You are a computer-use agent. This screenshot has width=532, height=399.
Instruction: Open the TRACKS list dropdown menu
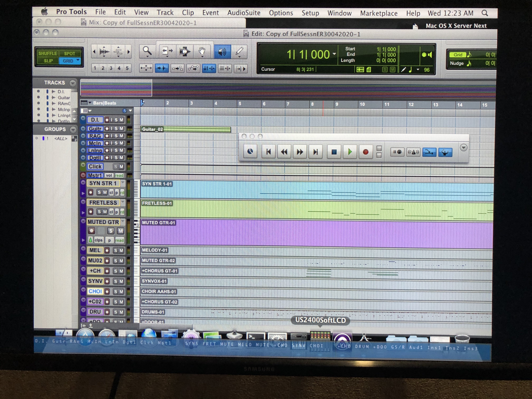[73, 83]
